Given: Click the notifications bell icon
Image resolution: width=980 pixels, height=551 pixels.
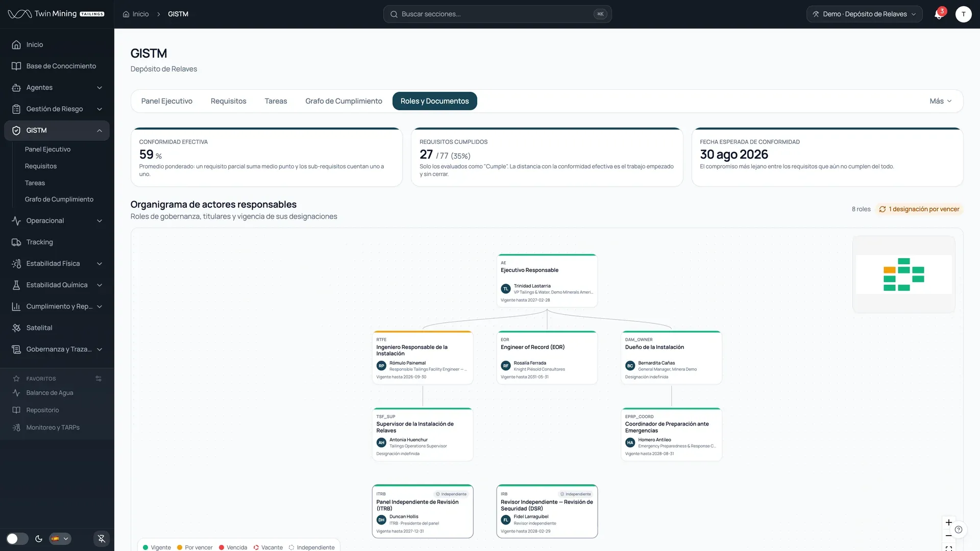Looking at the screenshot, I should (938, 14).
